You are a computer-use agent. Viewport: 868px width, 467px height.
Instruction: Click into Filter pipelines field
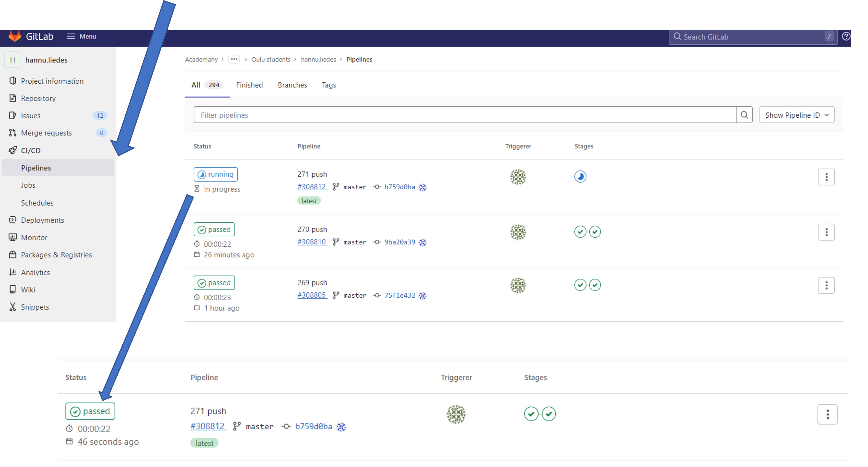(x=465, y=115)
